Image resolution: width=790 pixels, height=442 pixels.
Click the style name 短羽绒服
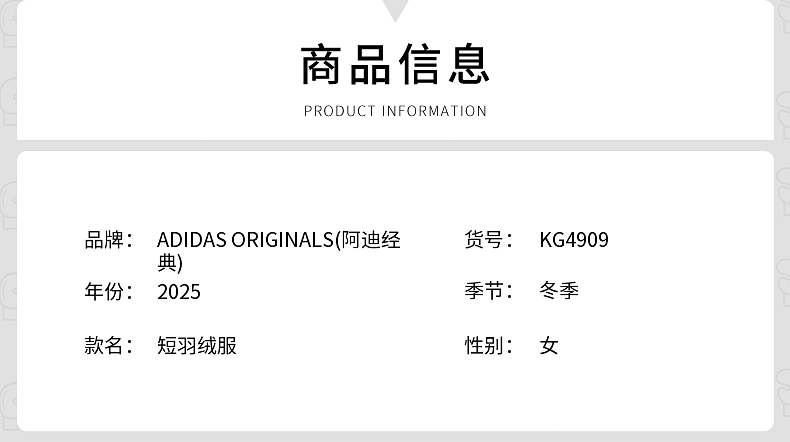click(197, 346)
